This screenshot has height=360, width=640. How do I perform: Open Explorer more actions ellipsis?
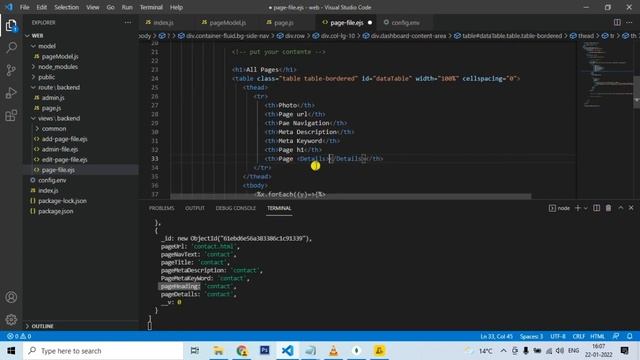coord(128,22)
